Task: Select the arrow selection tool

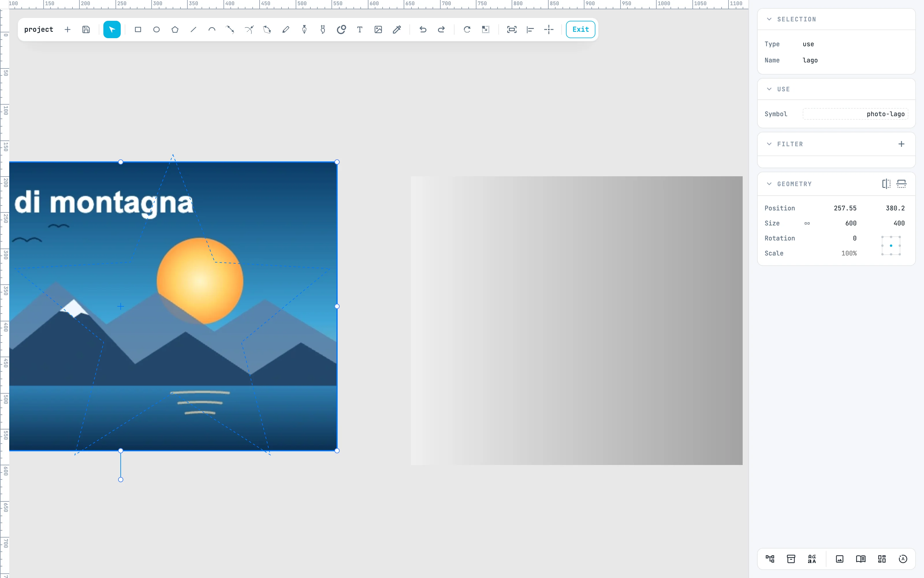Action: click(112, 29)
